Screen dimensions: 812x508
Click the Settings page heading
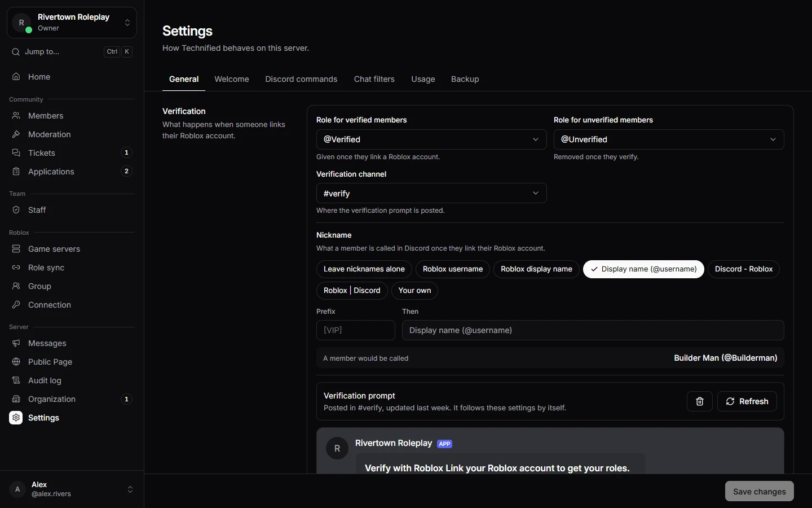(187, 31)
